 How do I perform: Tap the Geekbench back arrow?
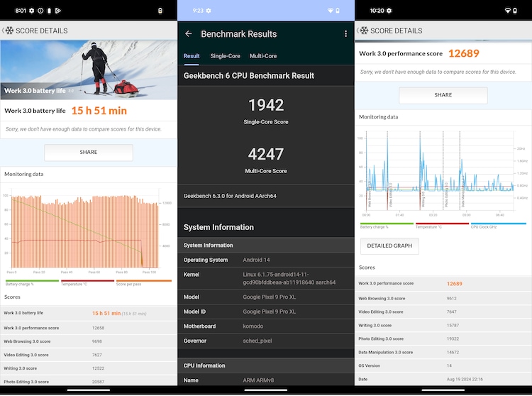tap(189, 34)
